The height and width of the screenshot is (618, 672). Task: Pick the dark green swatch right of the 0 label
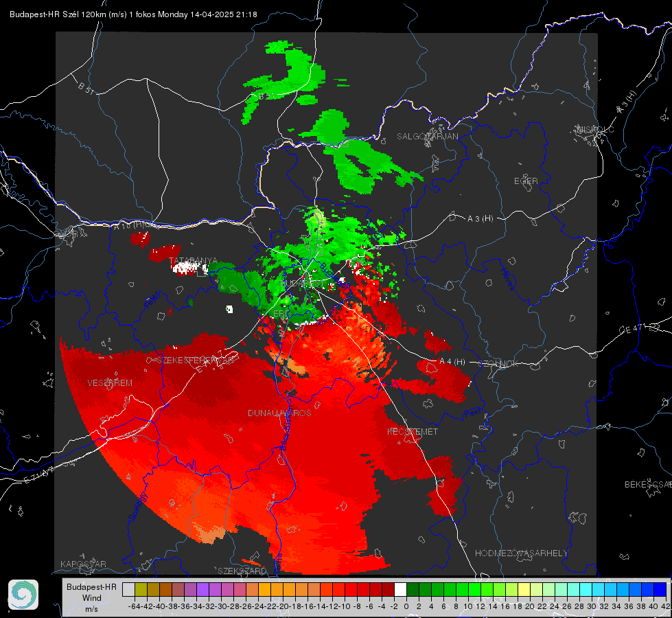point(413,589)
